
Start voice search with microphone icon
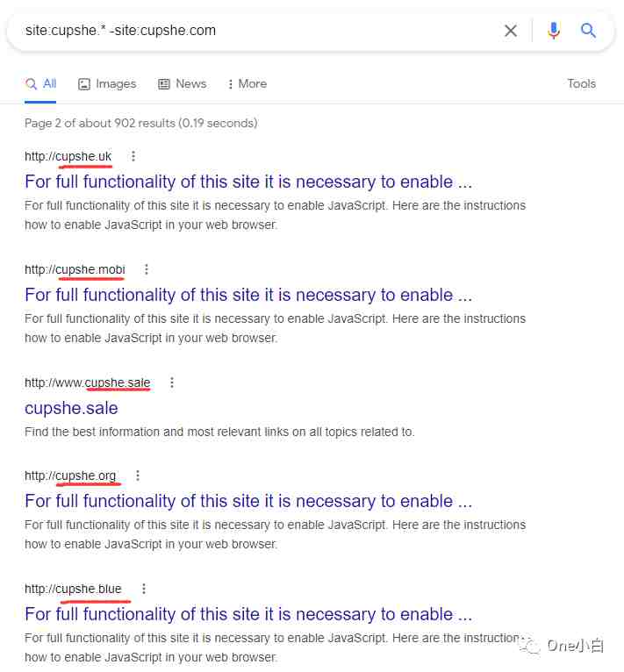click(553, 31)
